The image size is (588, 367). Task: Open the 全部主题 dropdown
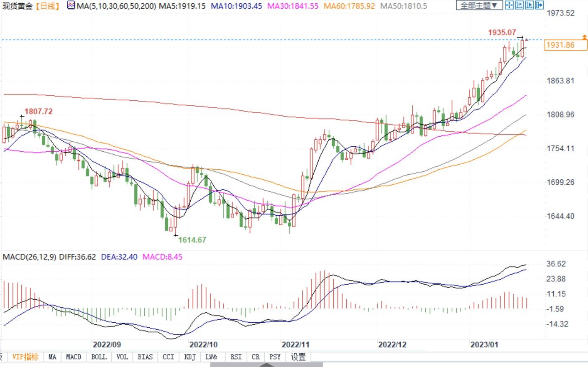click(479, 5)
